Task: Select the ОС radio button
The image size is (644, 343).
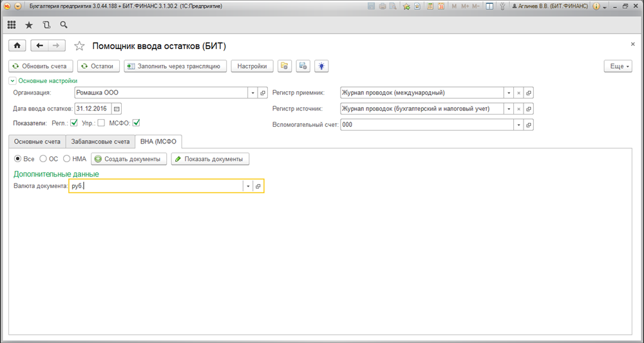Action: tap(43, 158)
